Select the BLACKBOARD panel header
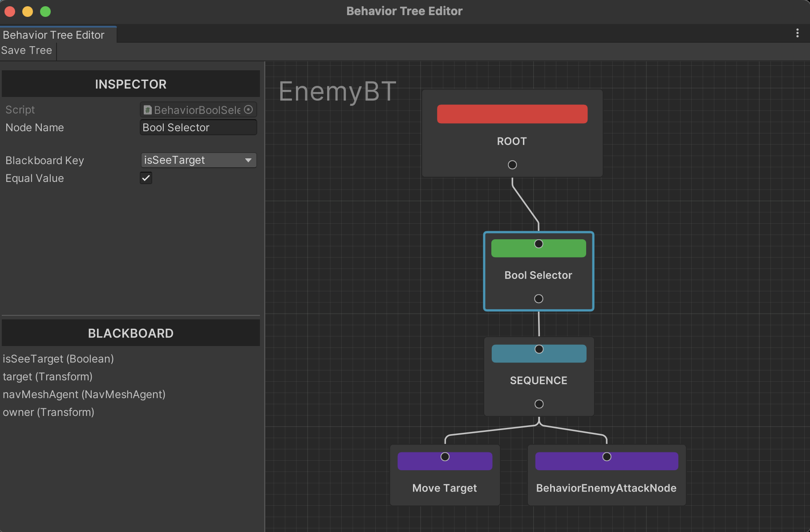810x532 pixels. coord(130,333)
